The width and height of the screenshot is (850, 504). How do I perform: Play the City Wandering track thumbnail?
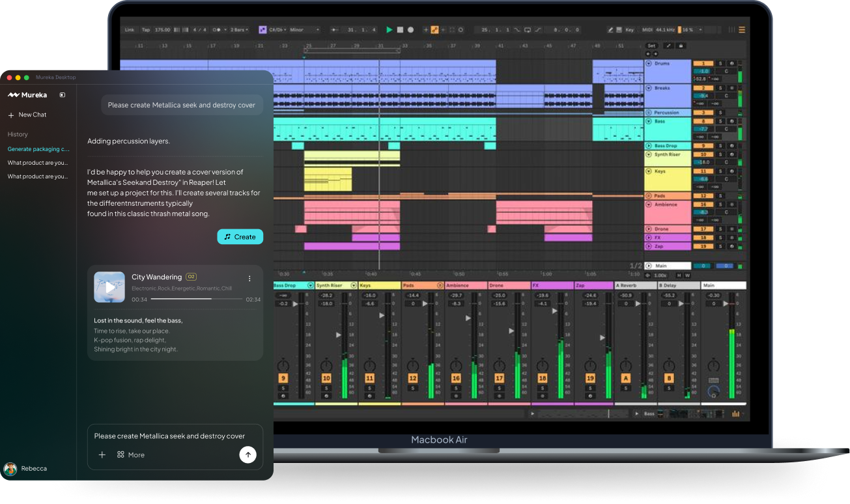click(109, 287)
